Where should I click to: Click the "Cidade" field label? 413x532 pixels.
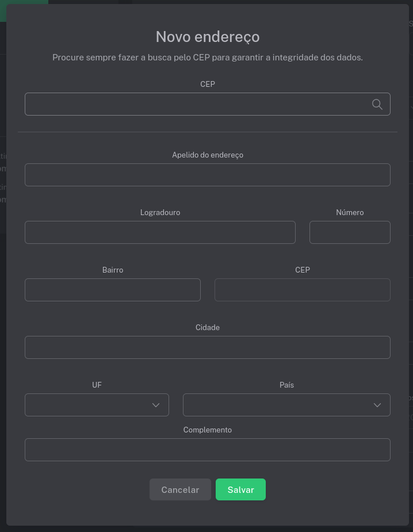(208, 327)
